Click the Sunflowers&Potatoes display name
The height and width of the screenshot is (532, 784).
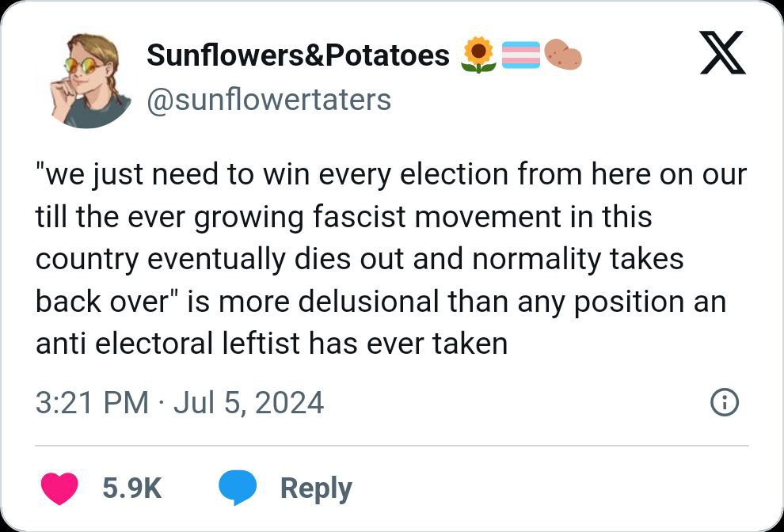299,55
